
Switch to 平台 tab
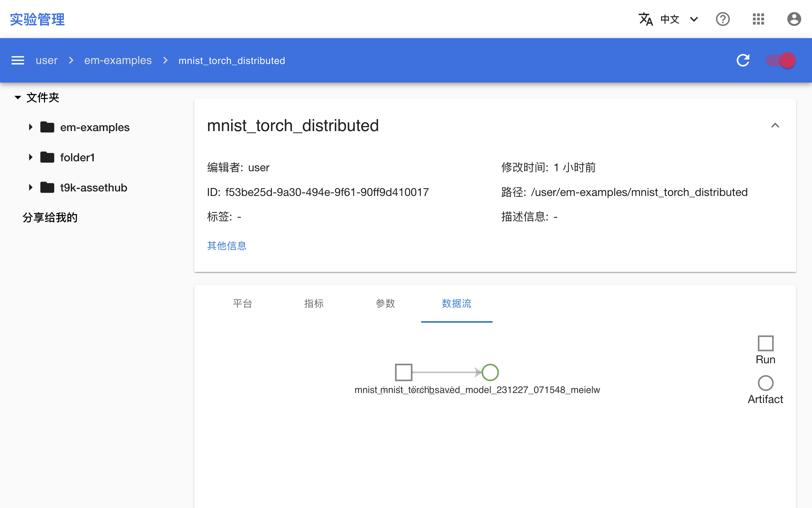(243, 303)
